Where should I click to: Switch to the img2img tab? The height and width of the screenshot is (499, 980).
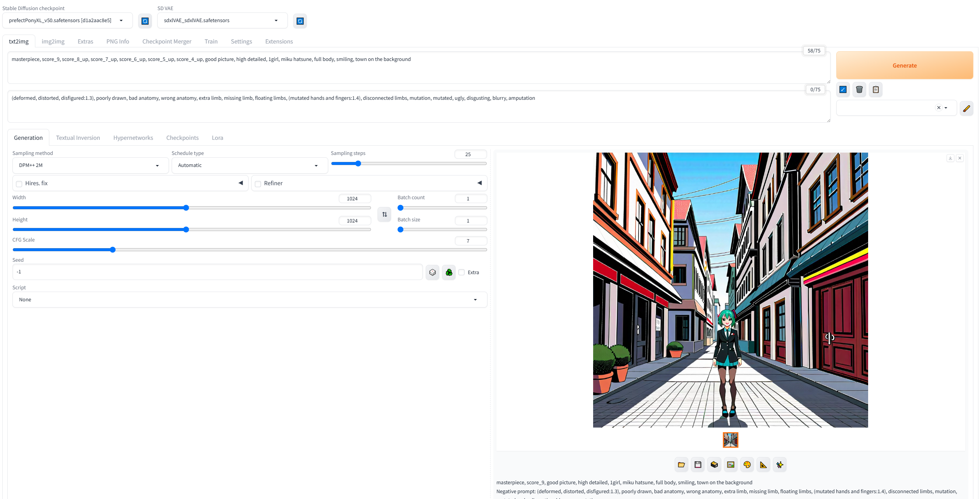pyautogui.click(x=53, y=42)
